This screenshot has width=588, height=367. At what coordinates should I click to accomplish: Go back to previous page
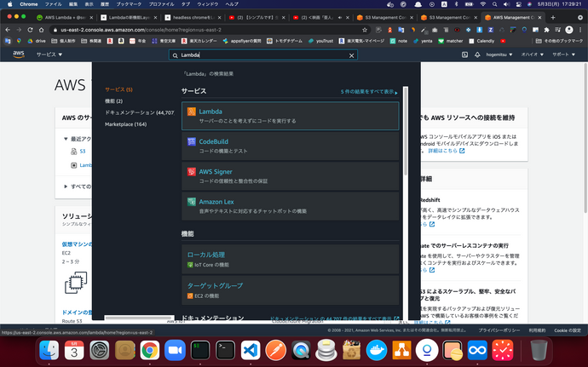[8, 30]
